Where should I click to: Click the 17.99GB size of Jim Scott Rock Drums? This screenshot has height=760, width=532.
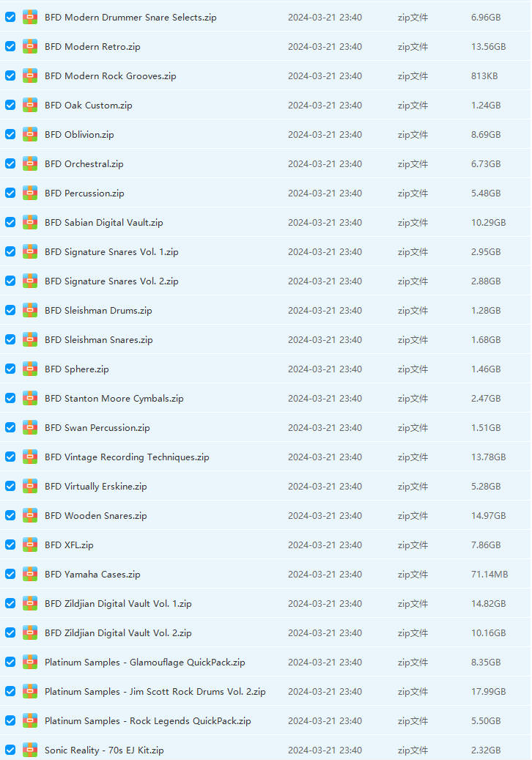click(488, 691)
